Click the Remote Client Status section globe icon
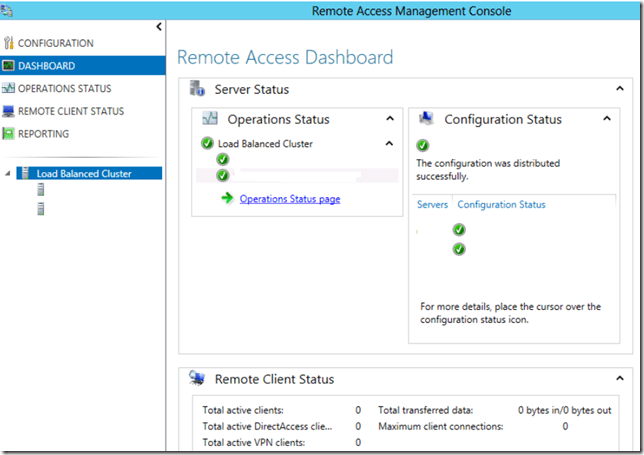The image size is (644, 455). pyautogui.click(x=197, y=379)
